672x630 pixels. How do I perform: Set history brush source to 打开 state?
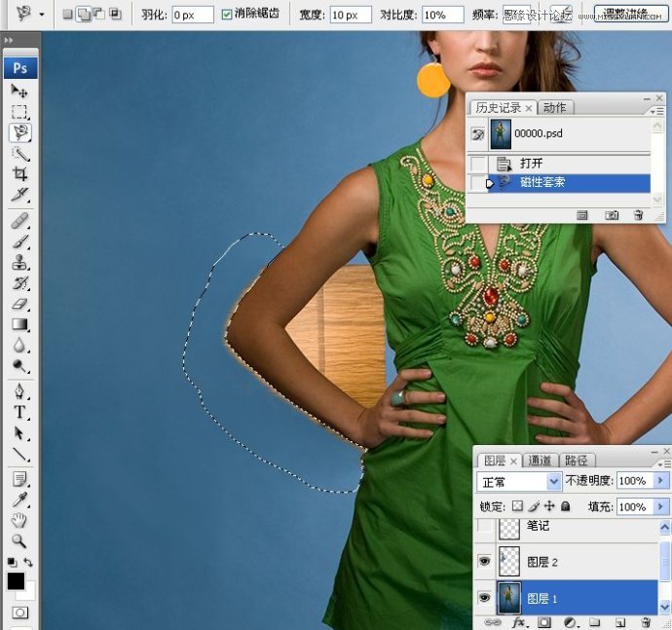pyautogui.click(x=478, y=164)
